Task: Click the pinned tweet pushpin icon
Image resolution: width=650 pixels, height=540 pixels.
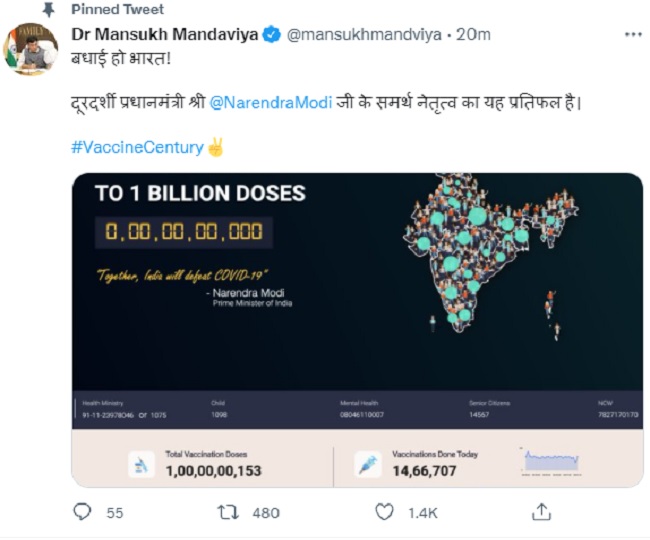Action: tap(49, 9)
